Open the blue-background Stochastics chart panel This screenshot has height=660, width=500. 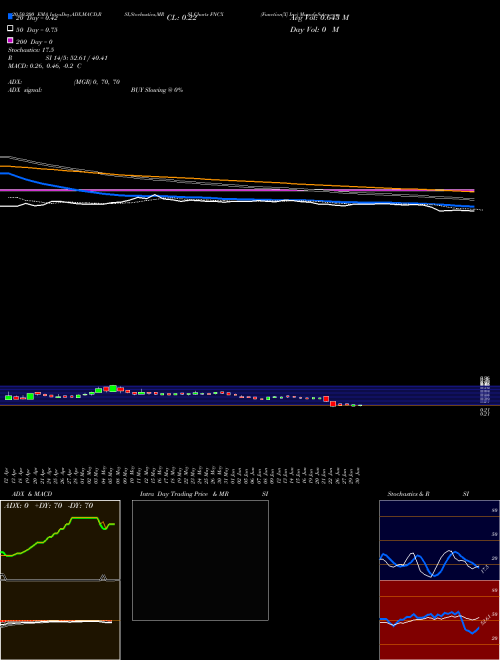click(439, 540)
